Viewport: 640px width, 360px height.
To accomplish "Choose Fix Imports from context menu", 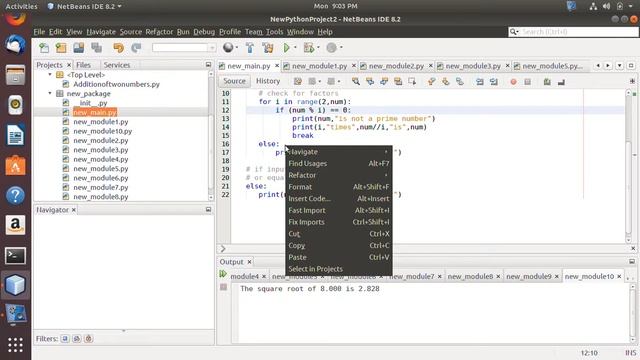I will tap(339, 222).
